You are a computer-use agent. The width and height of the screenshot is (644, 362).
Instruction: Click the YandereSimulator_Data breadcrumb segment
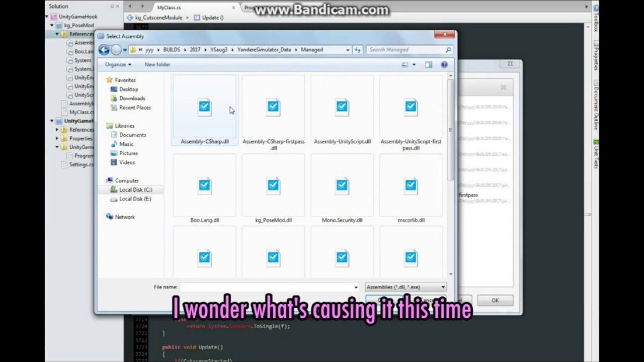coord(264,50)
